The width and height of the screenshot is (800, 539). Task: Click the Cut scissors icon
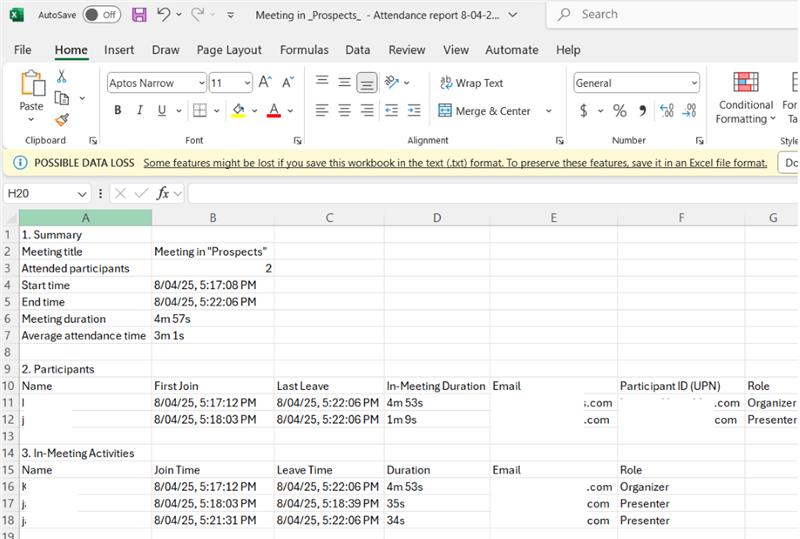point(62,77)
